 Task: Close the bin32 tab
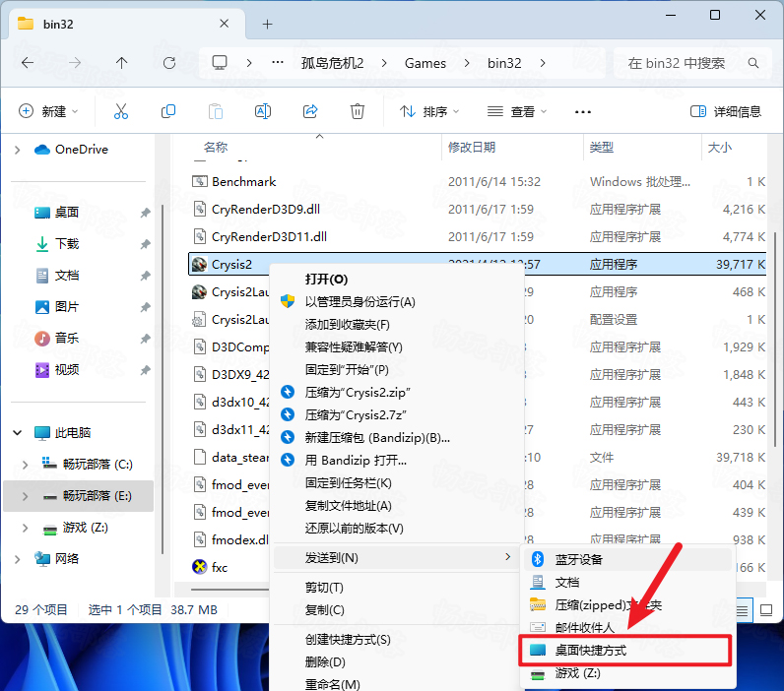pos(224,24)
